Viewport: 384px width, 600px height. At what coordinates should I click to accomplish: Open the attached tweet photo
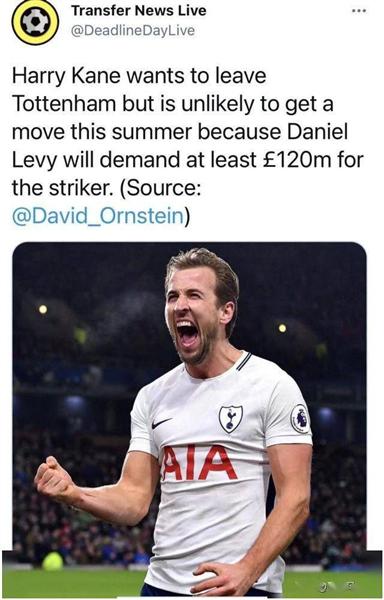coord(190,419)
